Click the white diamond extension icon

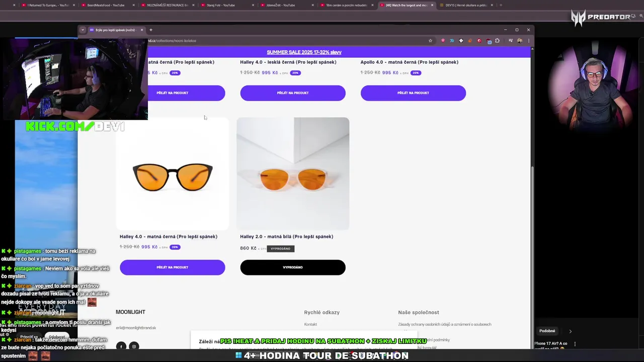click(461, 41)
